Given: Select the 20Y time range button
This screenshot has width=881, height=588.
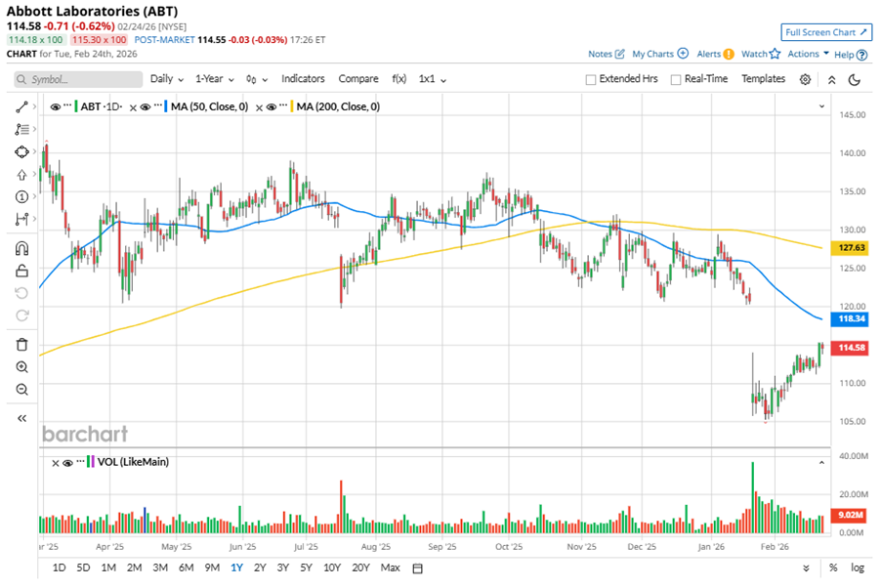Looking at the screenshot, I should [360, 567].
